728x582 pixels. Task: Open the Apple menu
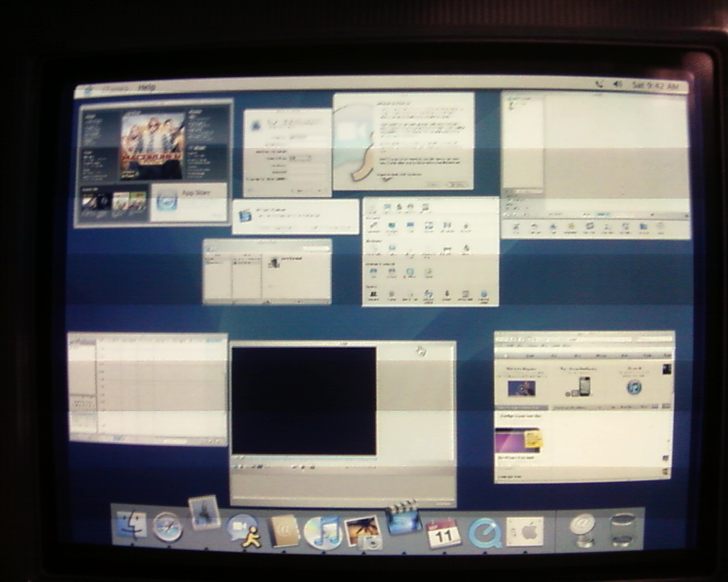pos(88,89)
